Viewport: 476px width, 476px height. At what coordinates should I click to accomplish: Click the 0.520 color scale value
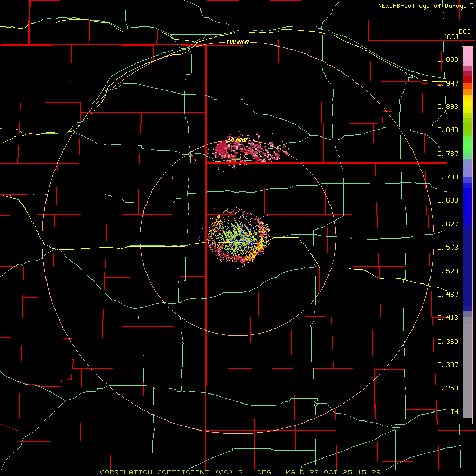point(448,271)
